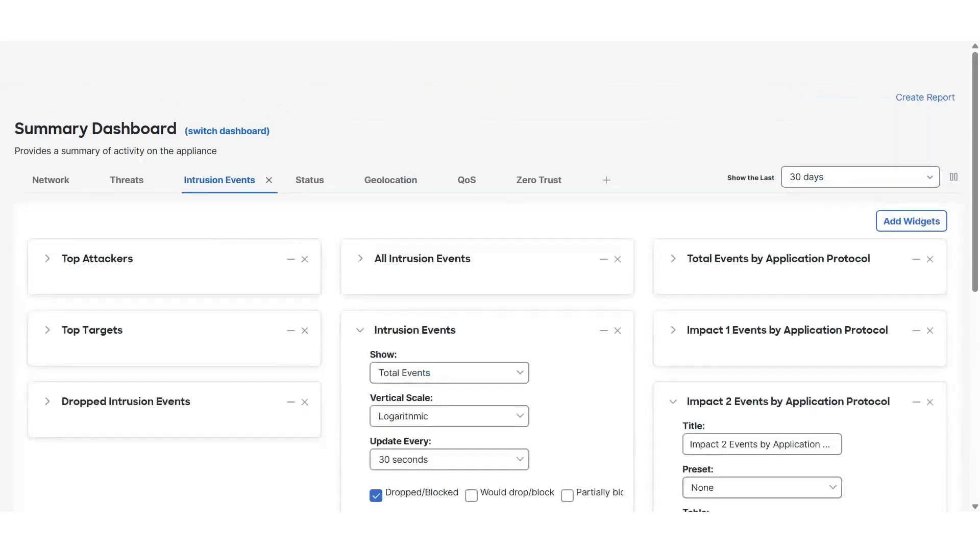Open the column layout icon
The height and width of the screenshot is (551, 980).
pos(953,177)
